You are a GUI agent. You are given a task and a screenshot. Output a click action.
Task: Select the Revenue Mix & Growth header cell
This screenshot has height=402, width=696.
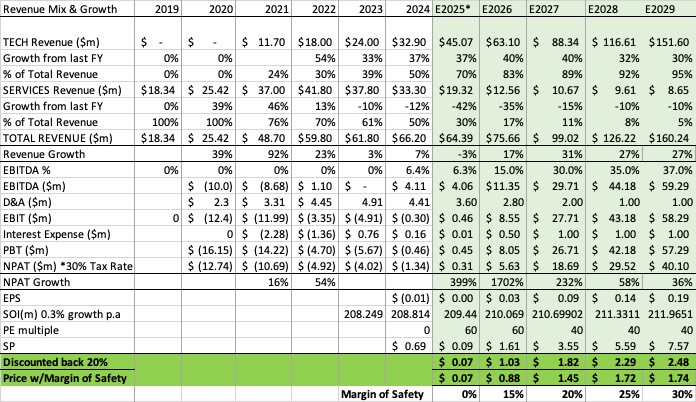(x=60, y=9)
